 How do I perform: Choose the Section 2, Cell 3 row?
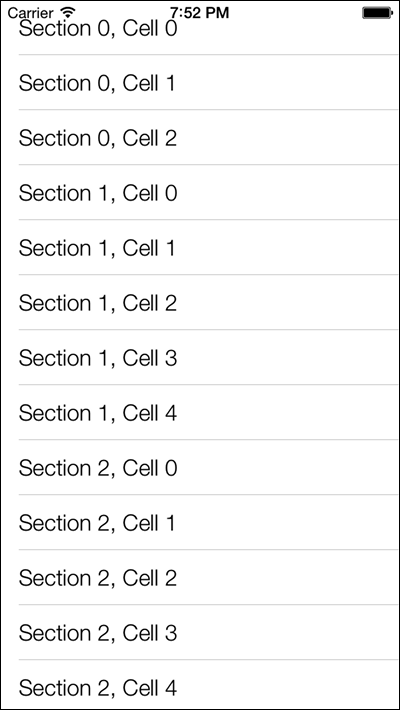200,633
